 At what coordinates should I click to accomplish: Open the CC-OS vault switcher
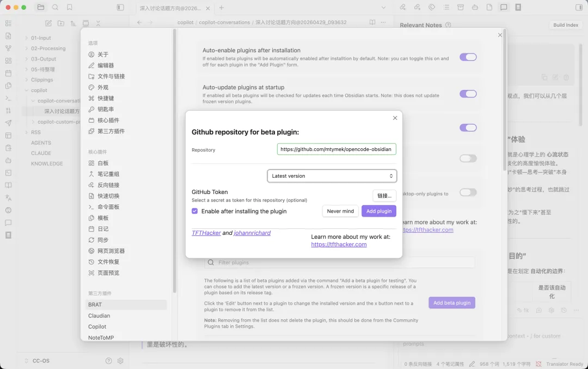point(40,361)
